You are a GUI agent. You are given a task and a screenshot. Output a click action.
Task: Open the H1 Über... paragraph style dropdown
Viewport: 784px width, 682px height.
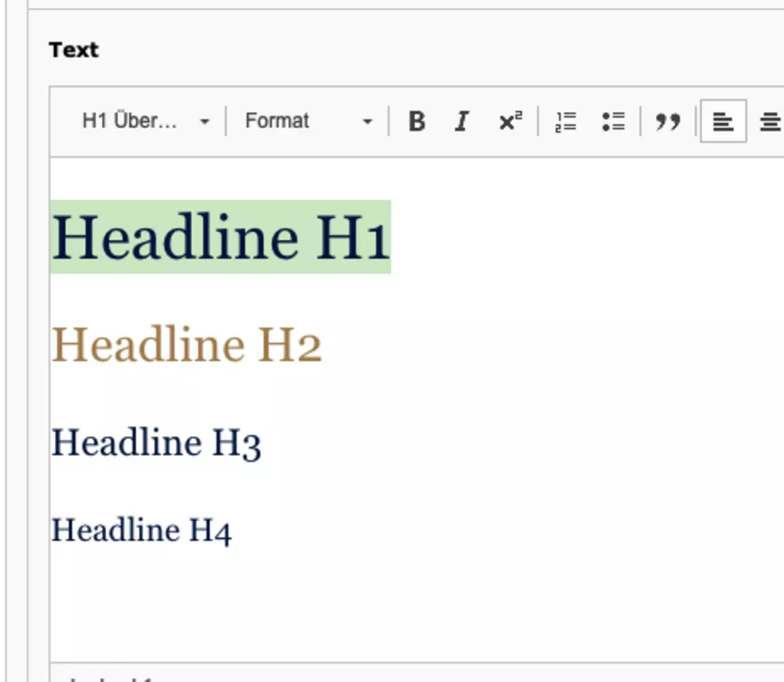144,122
